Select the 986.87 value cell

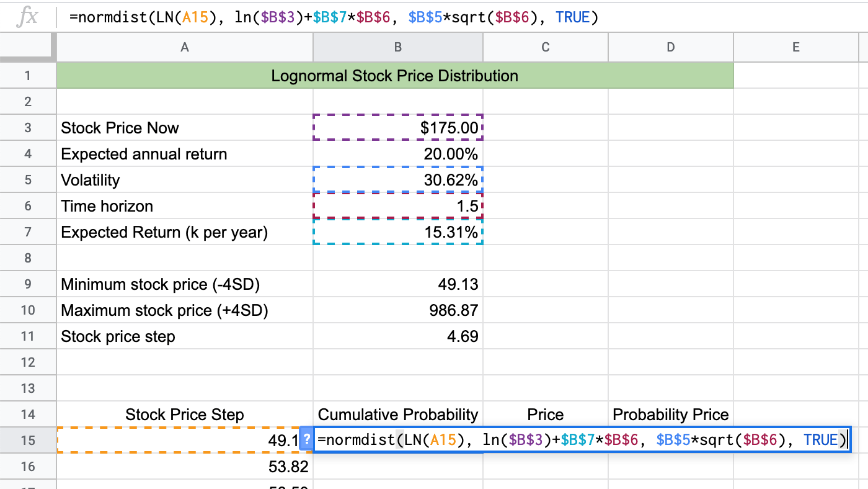point(398,310)
